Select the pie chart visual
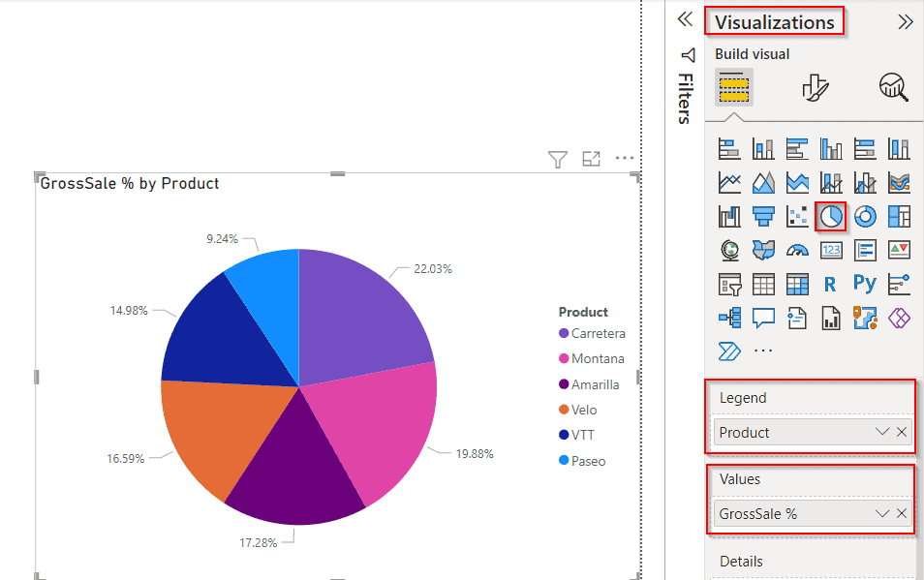Screen dimensions: 924x580 [831, 217]
